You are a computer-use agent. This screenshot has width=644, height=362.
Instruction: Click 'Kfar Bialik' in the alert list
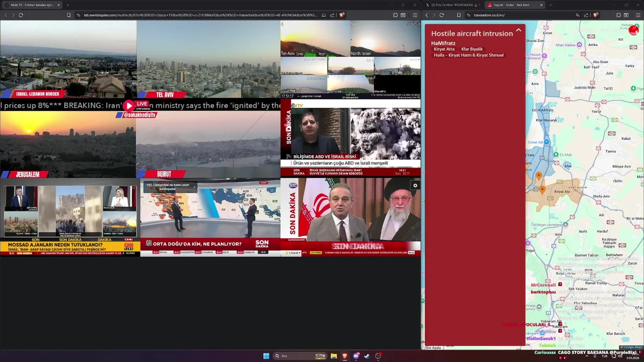pos(472,49)
